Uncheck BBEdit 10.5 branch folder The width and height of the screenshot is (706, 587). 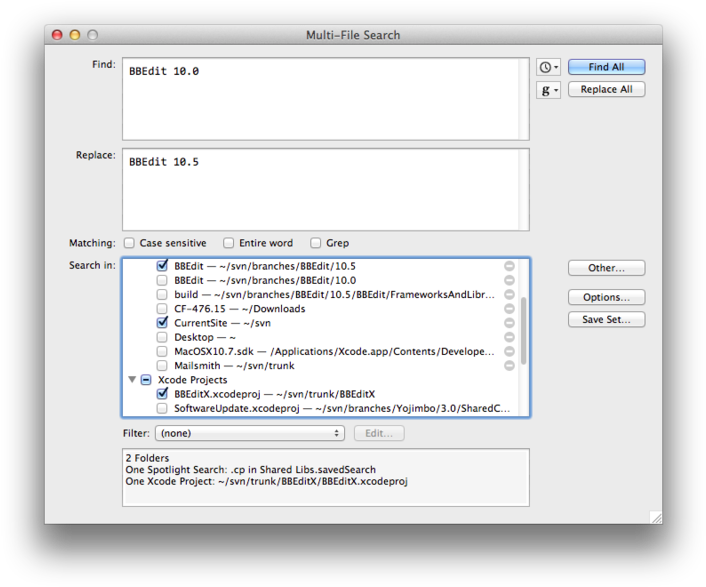coord(162,266)
